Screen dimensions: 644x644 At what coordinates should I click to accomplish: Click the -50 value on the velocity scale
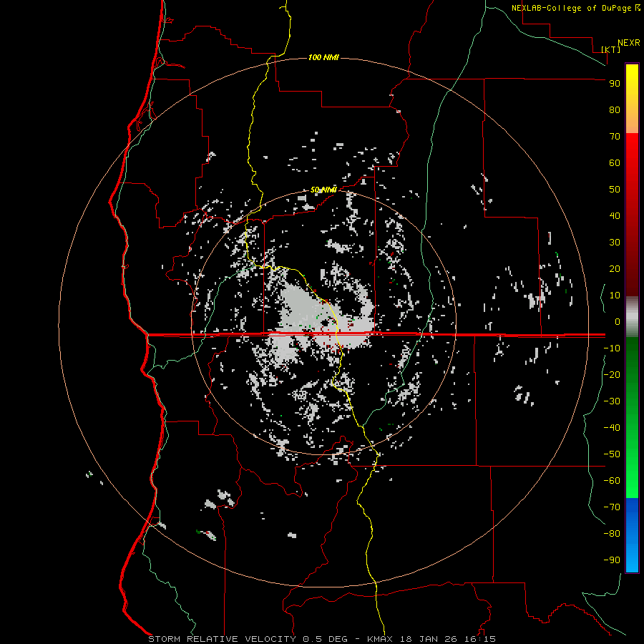click(x=612, y=454)
